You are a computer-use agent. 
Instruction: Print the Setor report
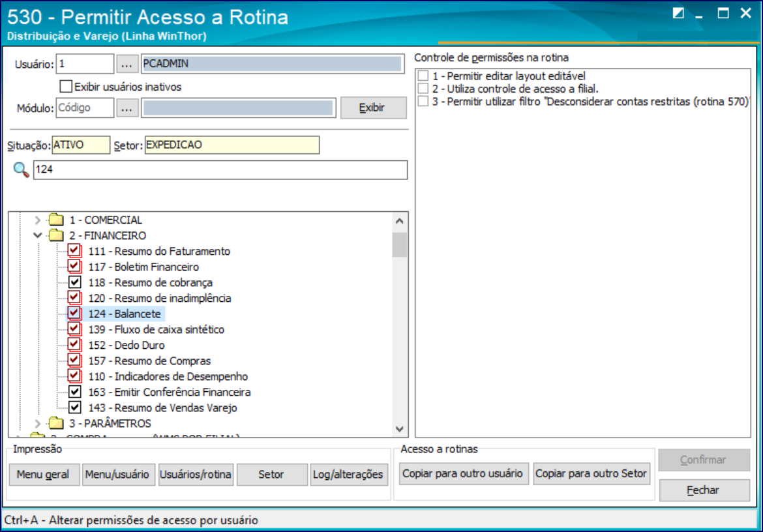pos(272,474)
